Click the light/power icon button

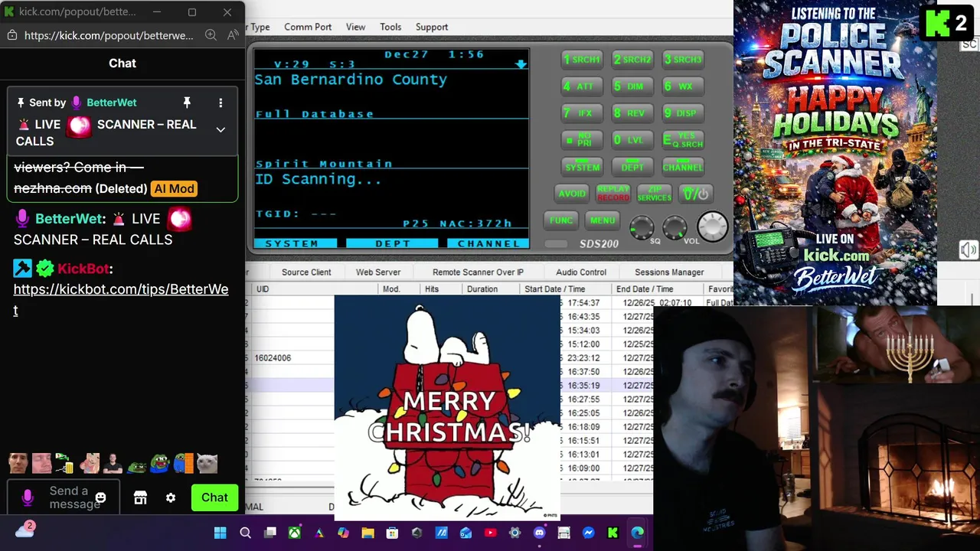click(x=696, y=194)
